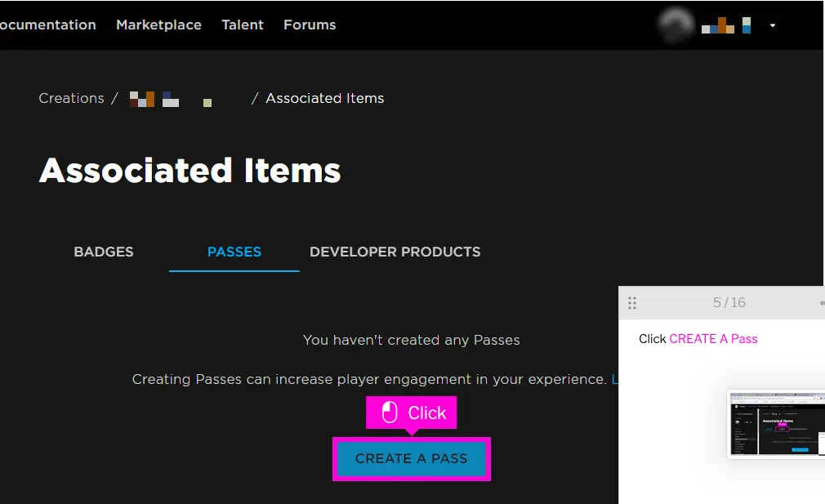Click the CREATE A PASS button
The image size is (825, 504).
tap(411, 458)
